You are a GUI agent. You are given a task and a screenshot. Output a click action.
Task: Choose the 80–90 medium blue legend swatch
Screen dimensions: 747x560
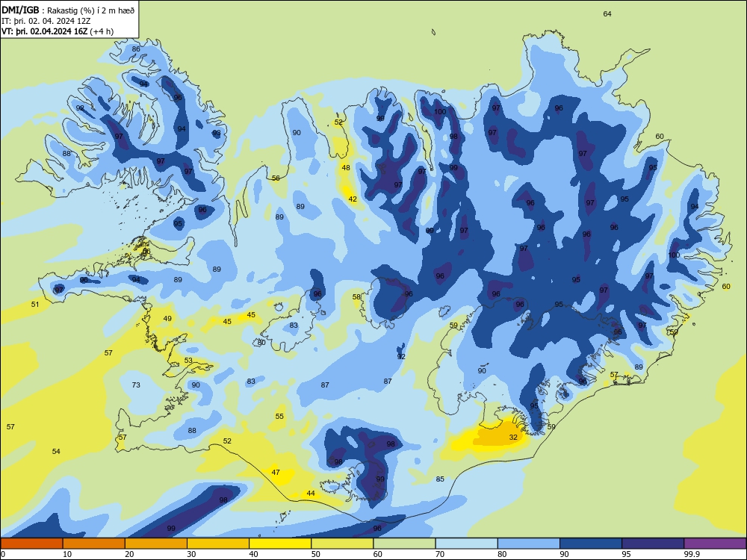(x=529, y=544)
